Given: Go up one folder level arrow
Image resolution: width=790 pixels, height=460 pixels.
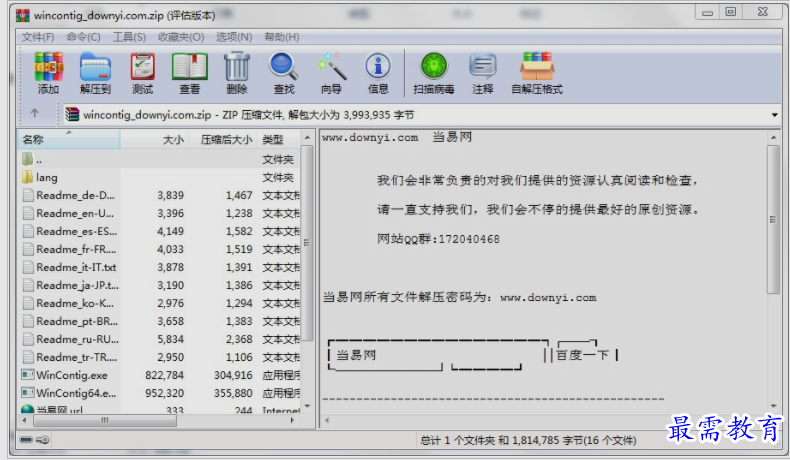Looking at the screenshot, I should click(34, 113).
